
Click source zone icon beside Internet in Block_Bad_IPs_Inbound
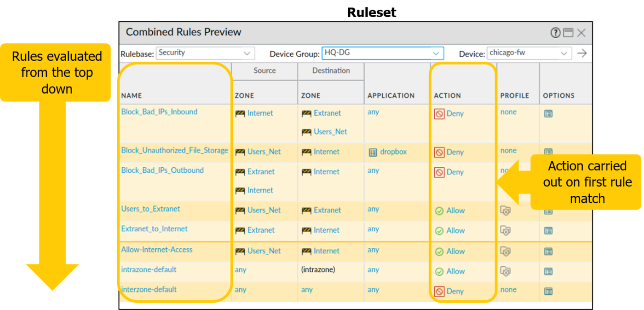coord(240,114)
